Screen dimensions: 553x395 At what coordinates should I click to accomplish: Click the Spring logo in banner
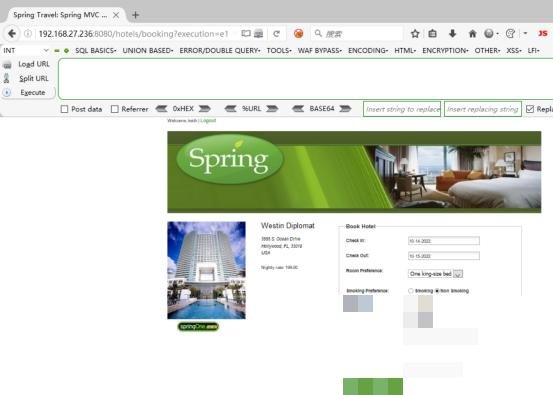pos(230,159)
